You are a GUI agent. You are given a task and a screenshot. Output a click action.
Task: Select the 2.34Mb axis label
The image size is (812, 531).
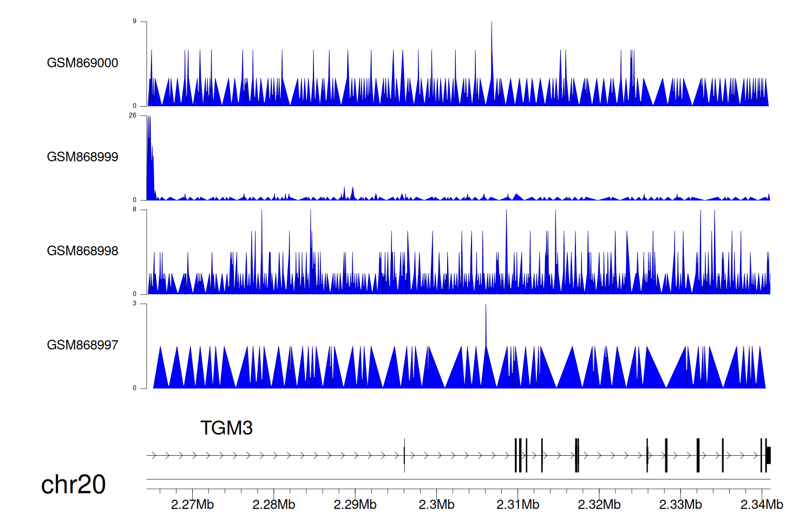coord(761,505)
